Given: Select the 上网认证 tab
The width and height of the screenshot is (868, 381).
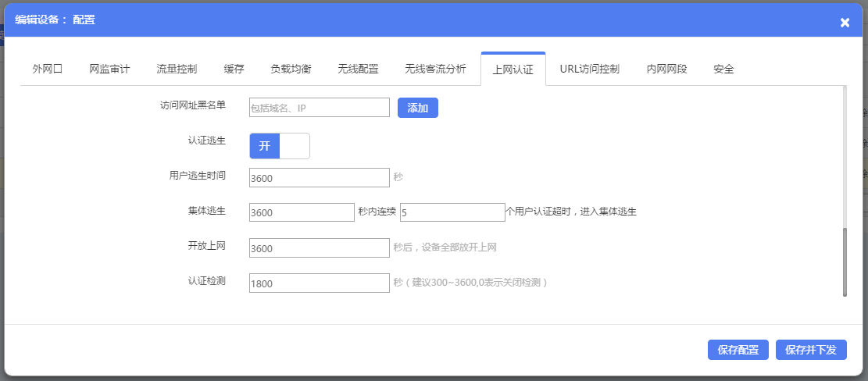Looking at the screenshot, I should (x=513, y=69).
